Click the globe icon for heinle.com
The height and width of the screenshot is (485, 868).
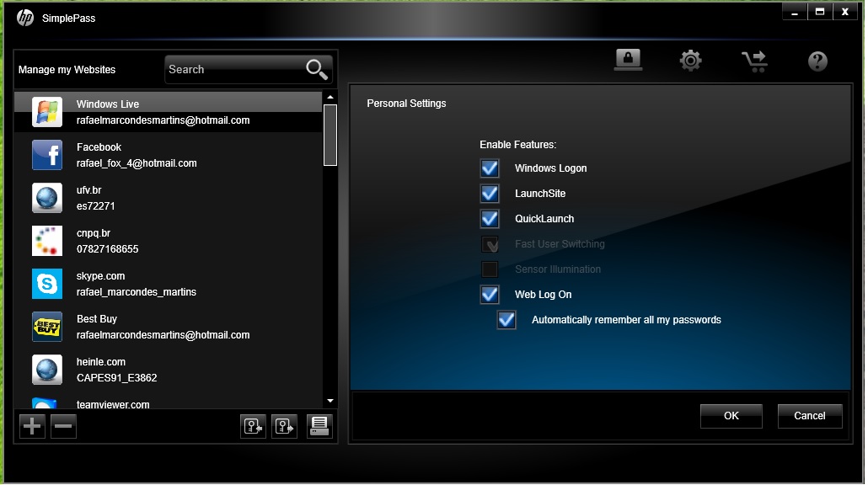47,370
